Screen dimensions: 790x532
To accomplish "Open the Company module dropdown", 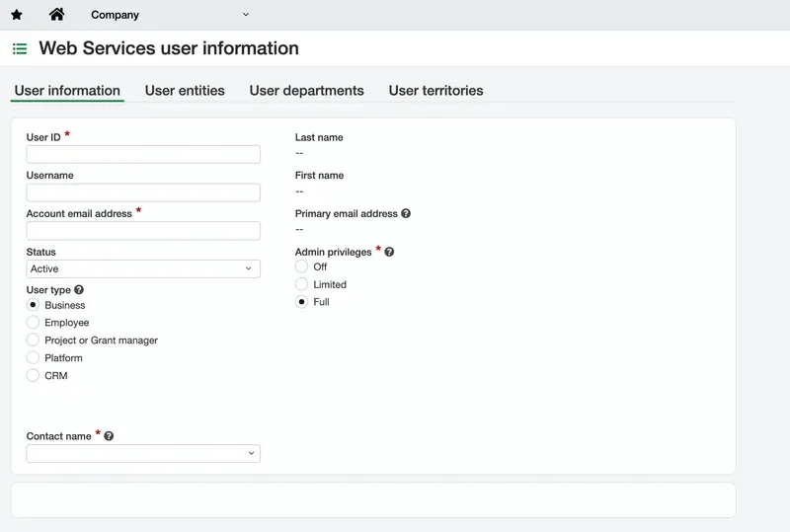I will 170,15.
